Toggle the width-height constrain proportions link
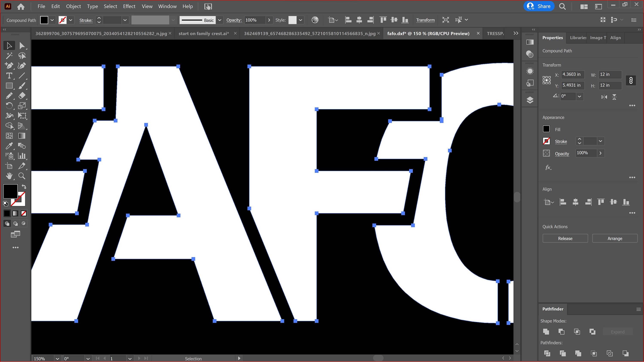 (631, 80)
